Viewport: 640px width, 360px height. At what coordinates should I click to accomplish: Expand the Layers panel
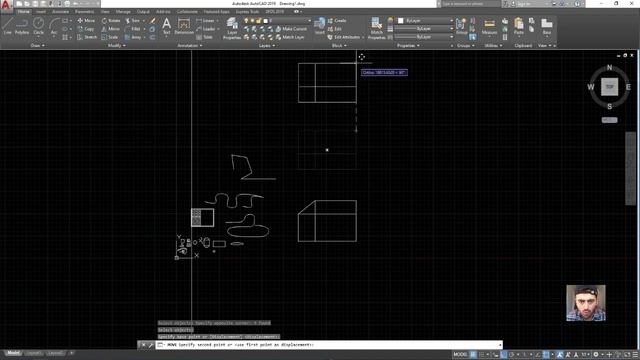click(x=267, y=46)
